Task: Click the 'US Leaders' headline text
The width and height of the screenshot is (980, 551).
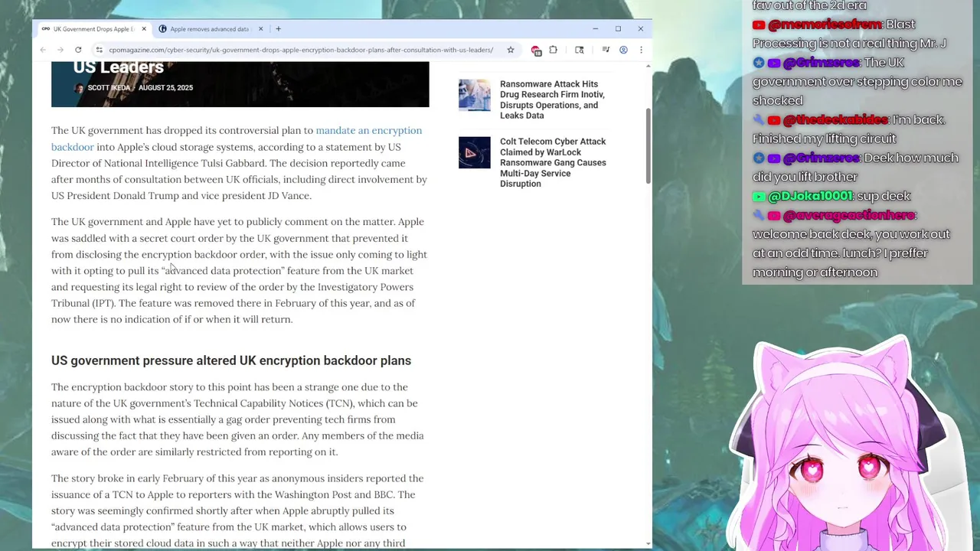Action: pyautogui.click(x=119, y=67)
